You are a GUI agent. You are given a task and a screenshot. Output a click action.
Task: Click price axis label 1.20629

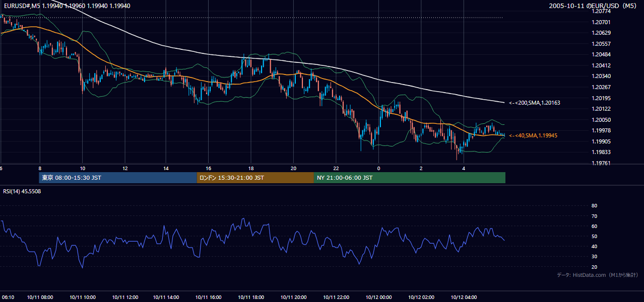(x=601, y=33)
